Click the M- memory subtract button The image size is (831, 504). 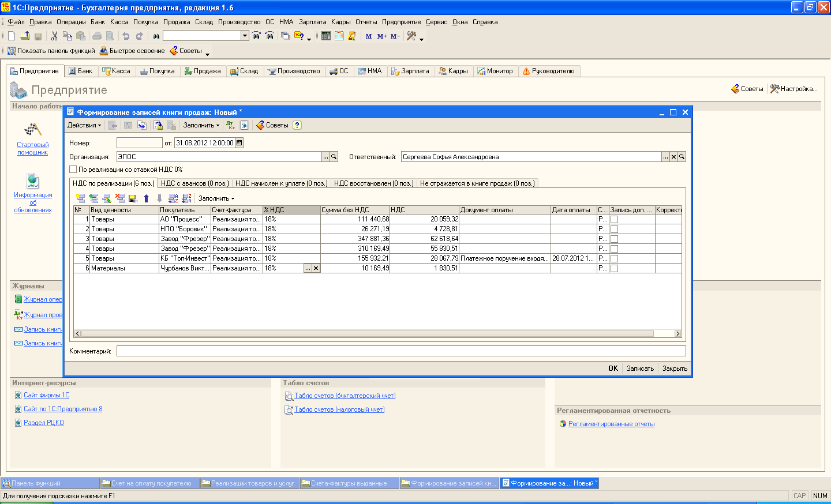(x=395, y=36)
